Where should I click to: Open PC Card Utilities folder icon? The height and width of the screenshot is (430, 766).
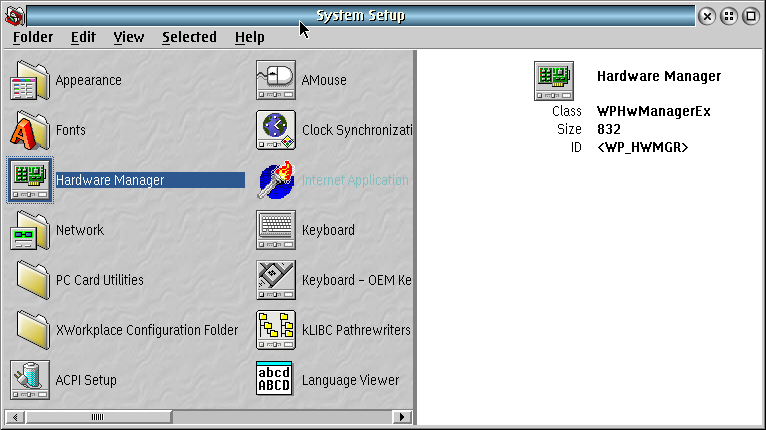29,280
